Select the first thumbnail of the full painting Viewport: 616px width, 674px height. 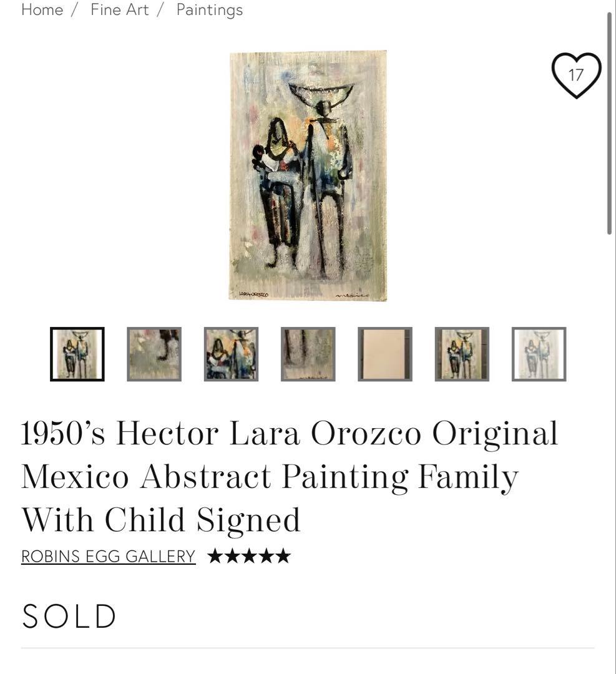click(x=77, y=354)
